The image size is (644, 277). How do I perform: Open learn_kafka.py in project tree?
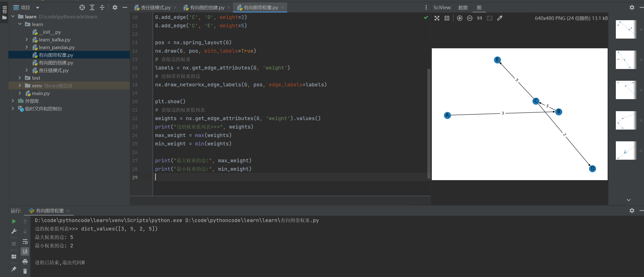[x=55, y=40]
